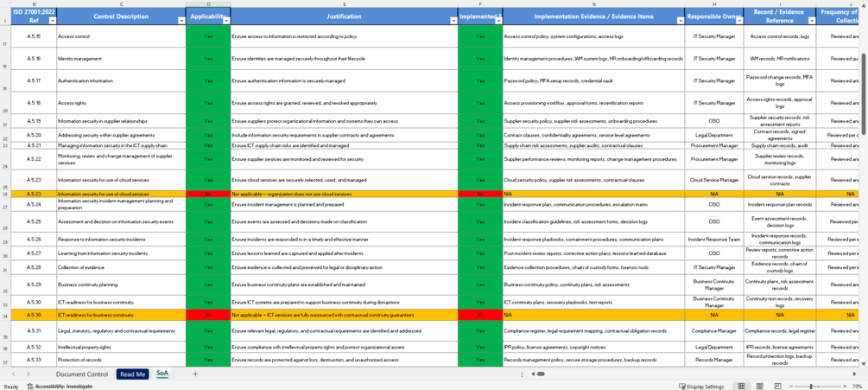This screenshot has width=868, height=390.
Task: Select column D header
Action: (208, 4)
